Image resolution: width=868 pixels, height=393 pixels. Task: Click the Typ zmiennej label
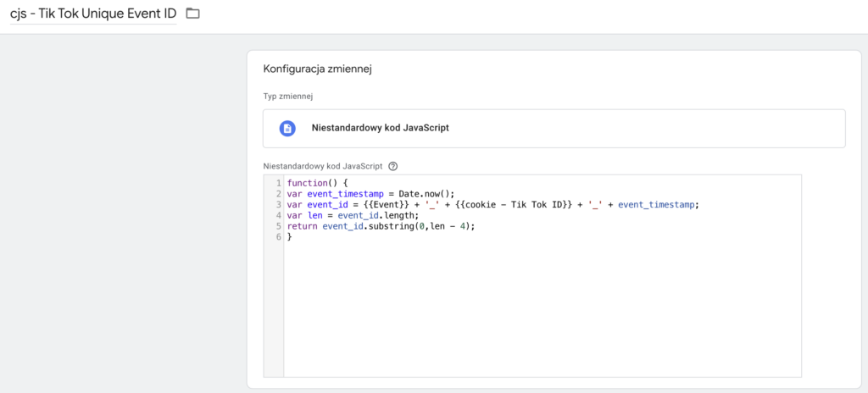pos(288,96)
